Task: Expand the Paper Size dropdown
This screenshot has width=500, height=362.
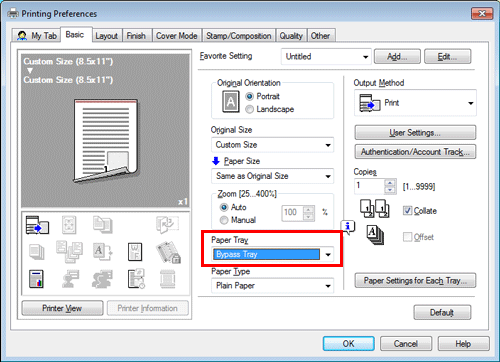Action: 272,176
